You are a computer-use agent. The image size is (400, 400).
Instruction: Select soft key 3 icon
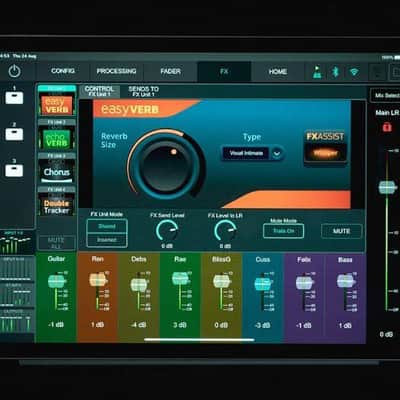[x=14, y=170]
